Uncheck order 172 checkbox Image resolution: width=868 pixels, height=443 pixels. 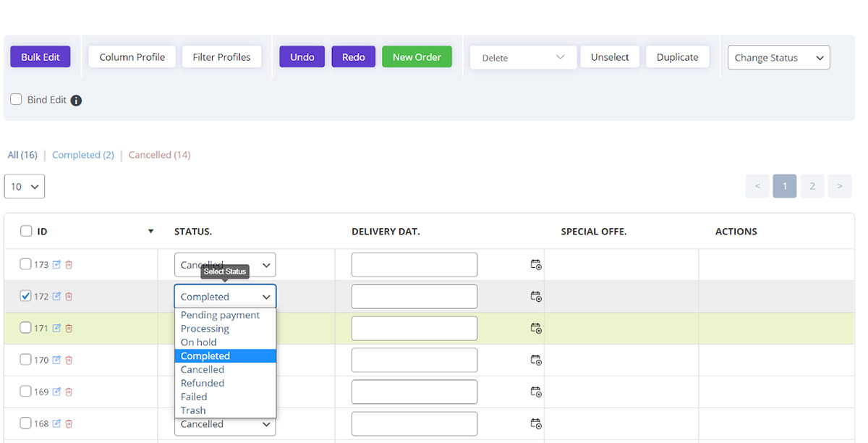coord(25,296)
